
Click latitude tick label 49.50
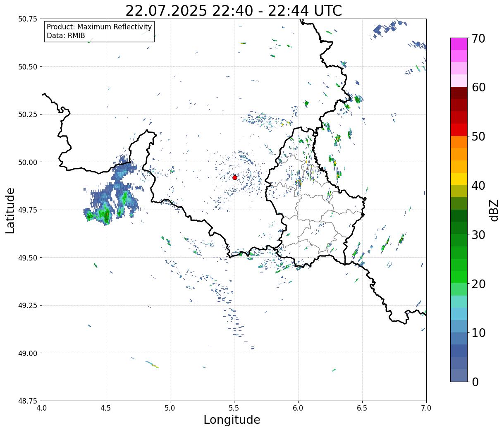(28, 258)
